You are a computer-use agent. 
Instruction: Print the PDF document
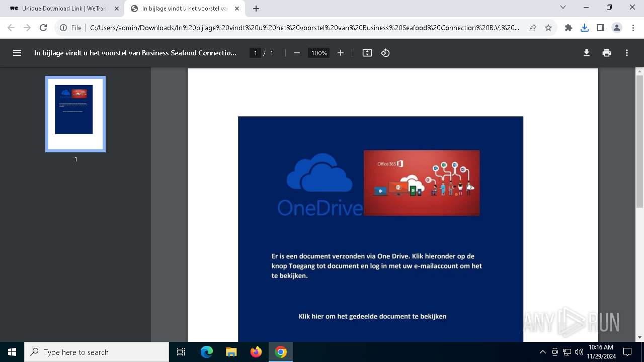(607, 53)
